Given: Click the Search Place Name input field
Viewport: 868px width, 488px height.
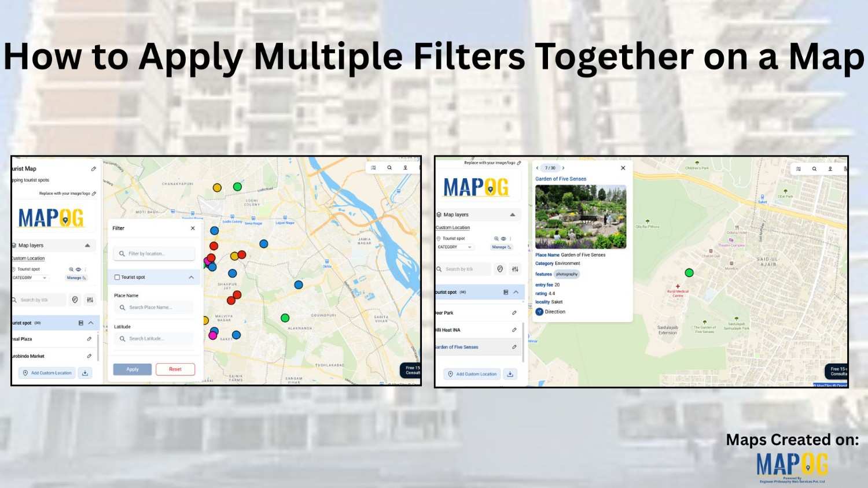Looking at the screenshot, I should click(156, 307).
